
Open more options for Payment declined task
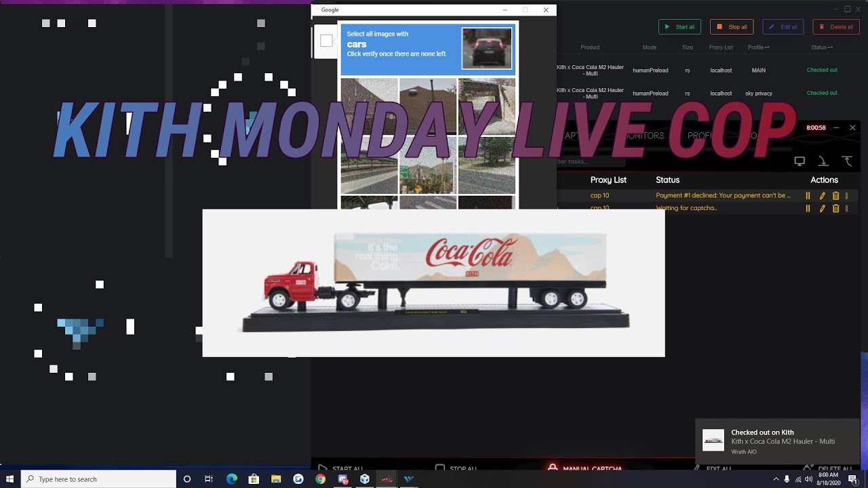tap(846, 196)
